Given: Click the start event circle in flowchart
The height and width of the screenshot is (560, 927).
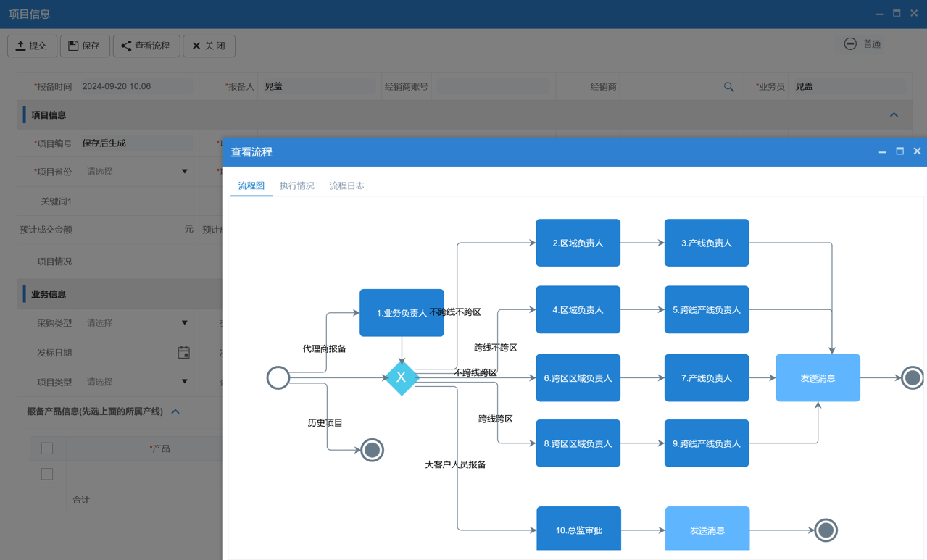Looking at the screenshot, I should pyautogui.click(x=278, y=377).
